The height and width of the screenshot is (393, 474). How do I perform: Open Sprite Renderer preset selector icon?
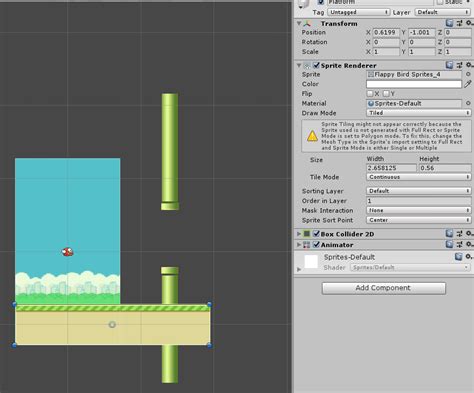[x=459, y=65]
